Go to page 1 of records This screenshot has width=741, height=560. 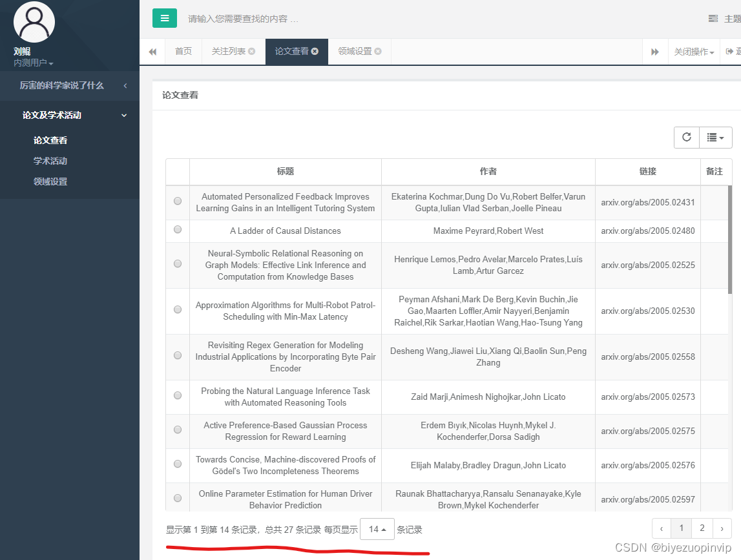point(682,528)
